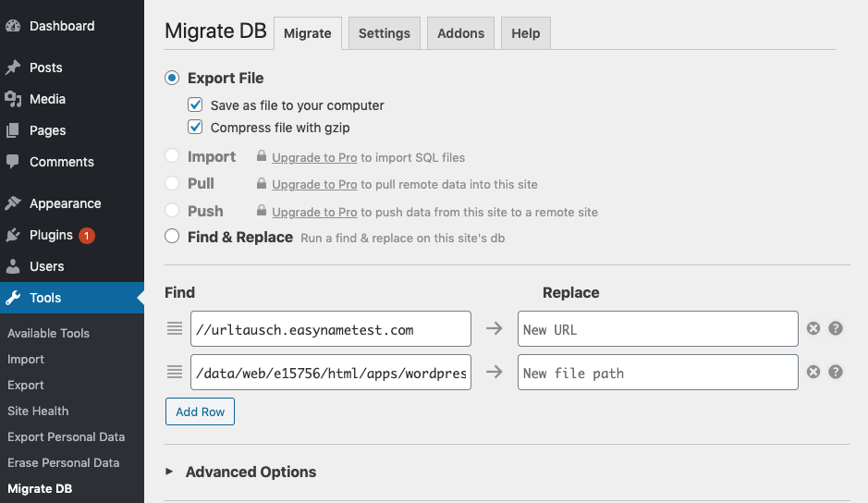The width and height of the screenshot is (868, 503).
Task: Click the Media library icon
Action: click(13, 99)
